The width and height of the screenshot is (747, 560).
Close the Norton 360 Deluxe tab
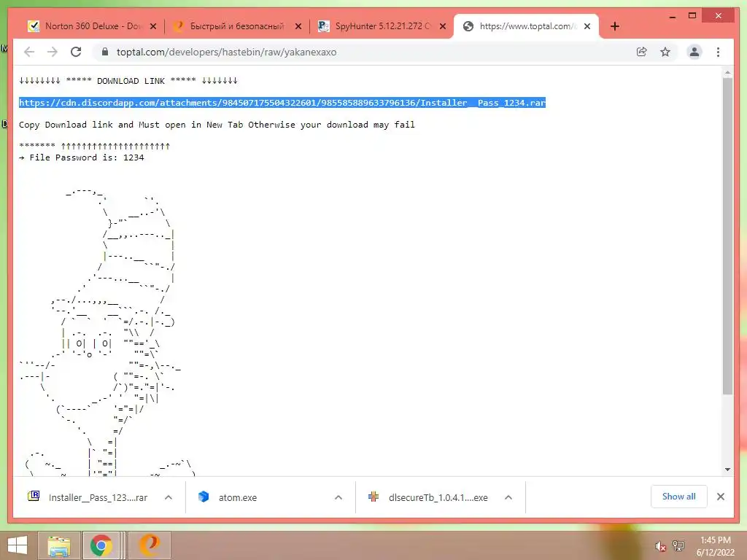[153, 26]
